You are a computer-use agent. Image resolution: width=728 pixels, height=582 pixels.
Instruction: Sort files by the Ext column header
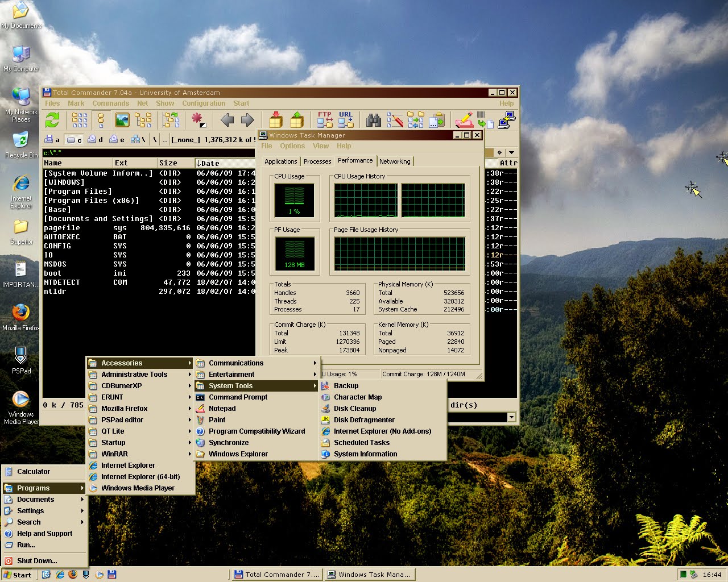[x=135, y=163]
